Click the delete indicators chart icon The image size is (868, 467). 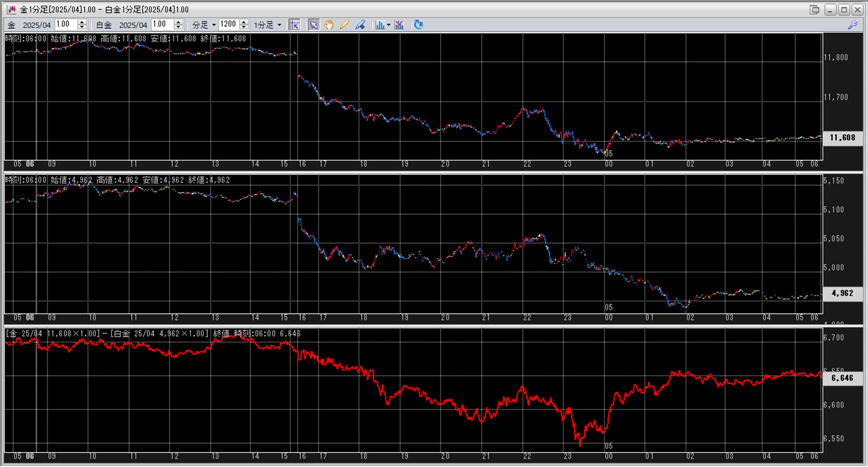point(399,25)
